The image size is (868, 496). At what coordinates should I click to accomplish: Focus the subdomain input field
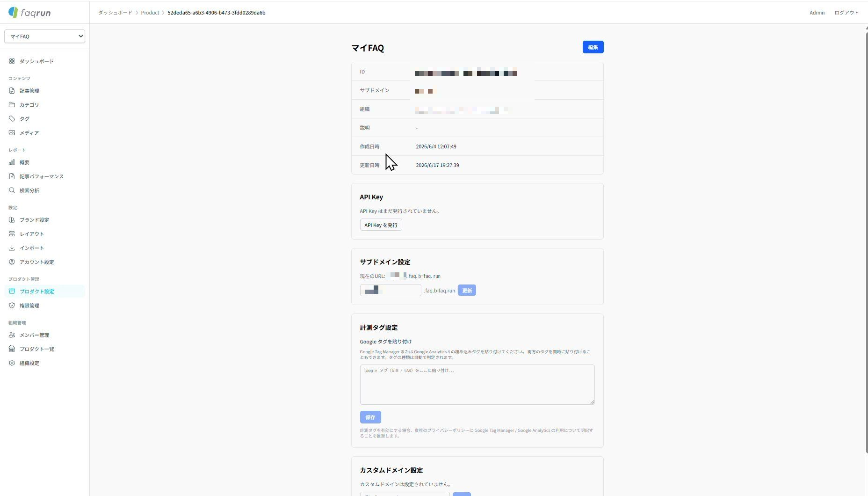click(391, 291)
